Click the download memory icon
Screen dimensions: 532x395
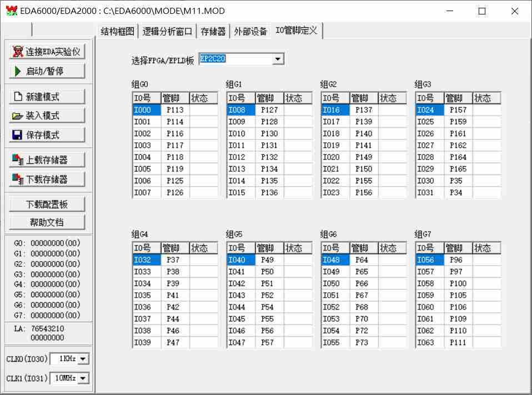click(18, 179)
